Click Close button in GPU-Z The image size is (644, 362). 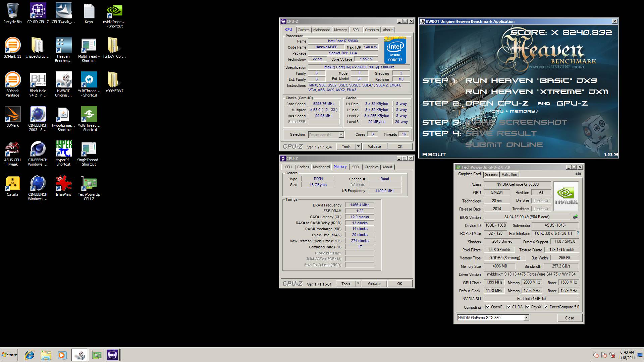pos(570,318)
